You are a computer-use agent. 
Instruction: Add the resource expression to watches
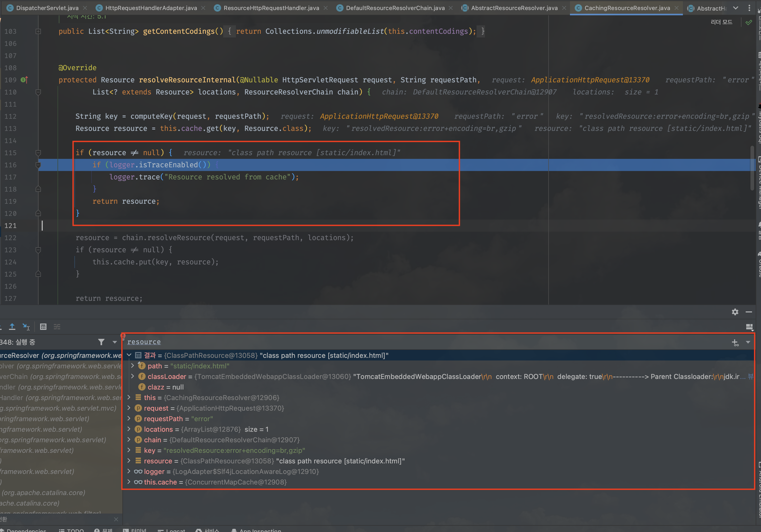tap(735, 343)
